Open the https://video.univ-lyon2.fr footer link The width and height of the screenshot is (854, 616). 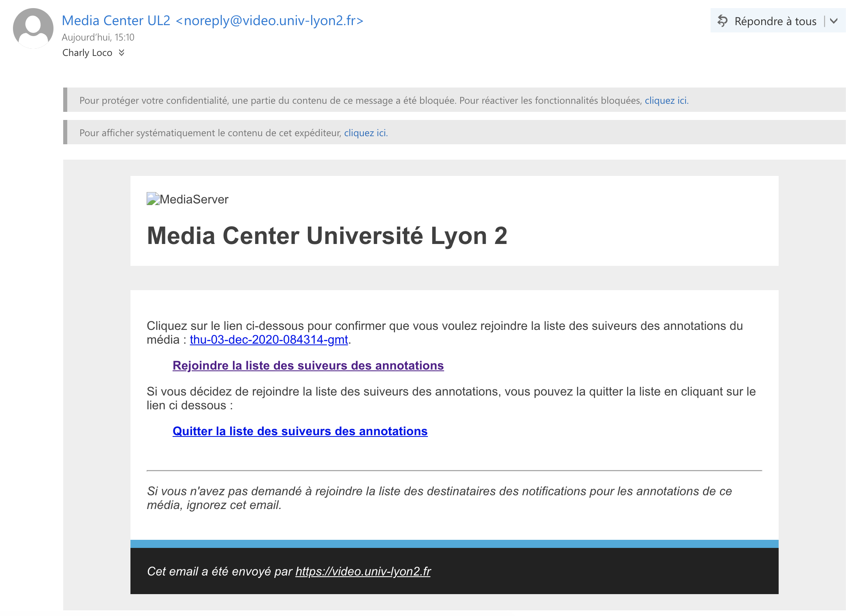(x=363, y=571)
